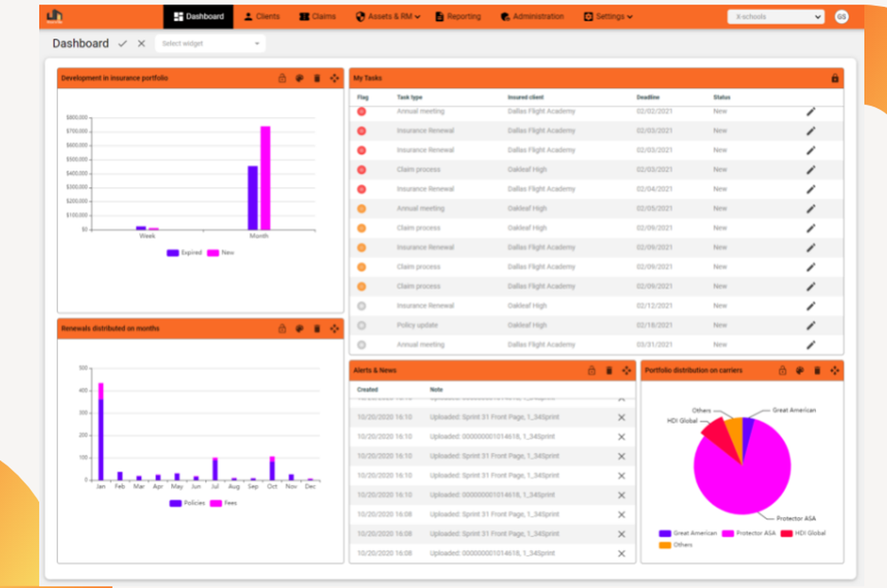Screen dimensions: 887x588
Task: Click the GS user avatar
Action: coord(841,17)
